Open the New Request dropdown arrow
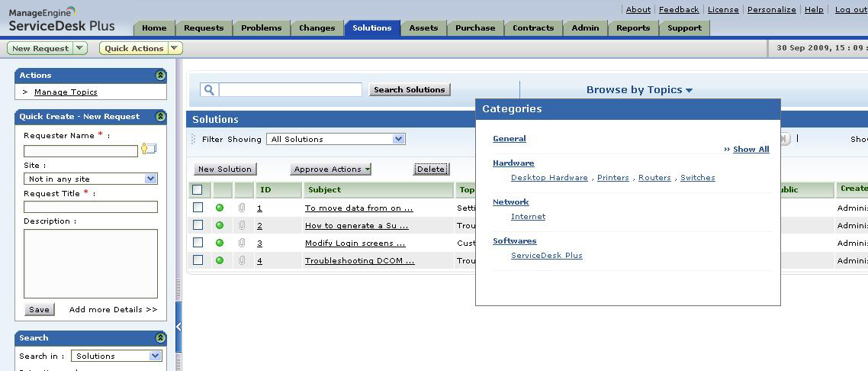The width and height of the screenshot is (868, 371). click(x=80, y=48)
